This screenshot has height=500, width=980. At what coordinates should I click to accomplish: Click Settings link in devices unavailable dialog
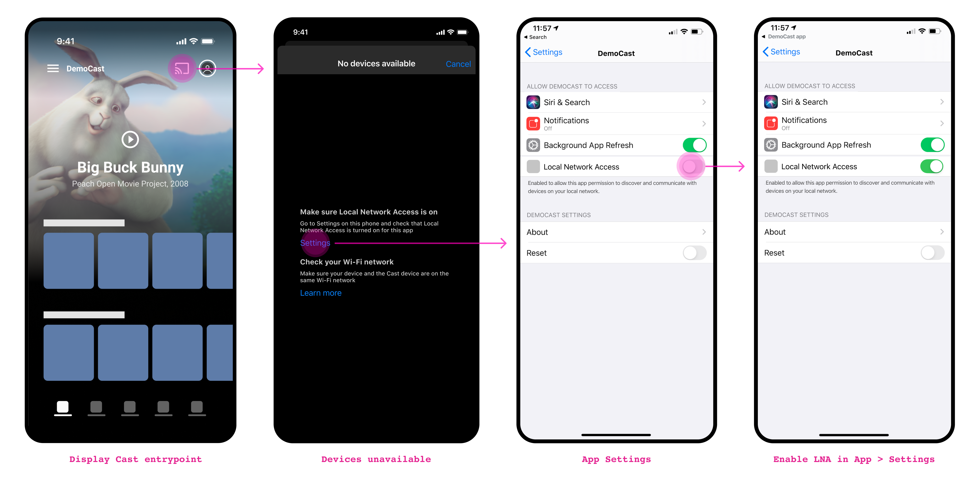pyautogui.click(x=315, y=242)
